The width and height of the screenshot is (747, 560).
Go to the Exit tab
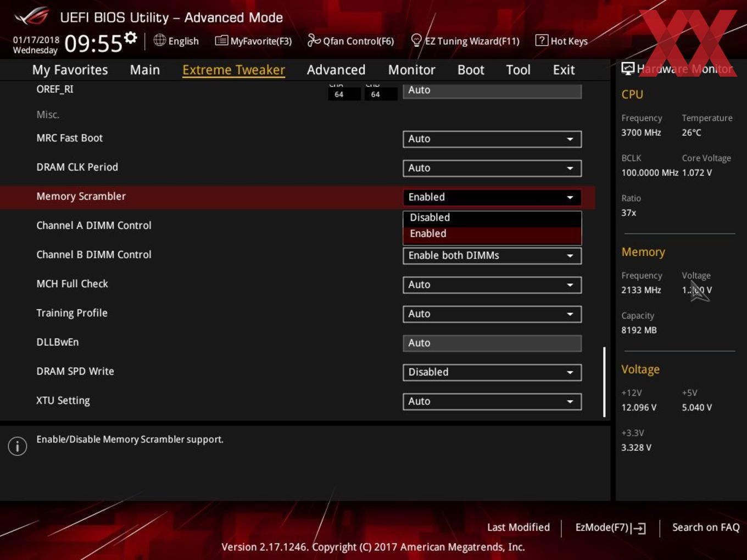[x=564, y=70]
